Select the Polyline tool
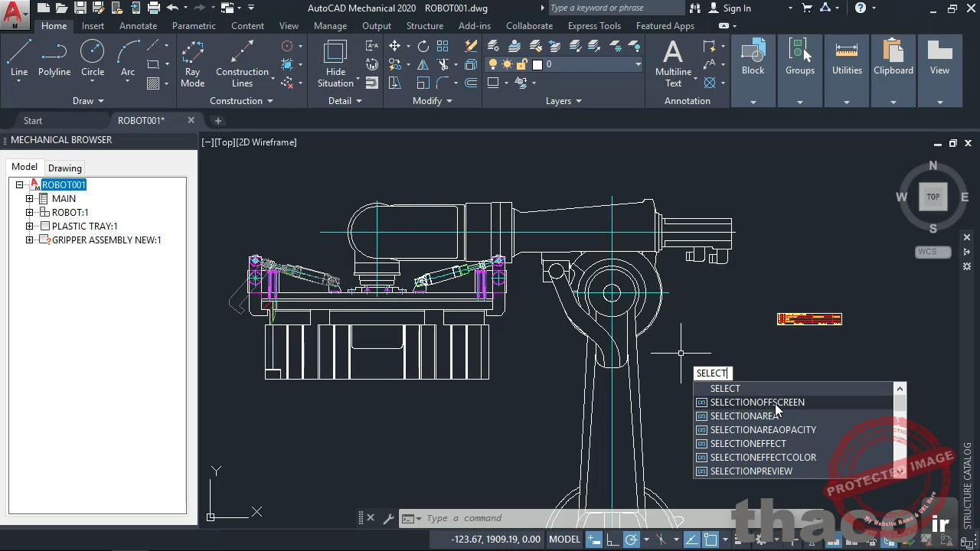This screenshot has width=980, height=551. (x=54, y=59)
